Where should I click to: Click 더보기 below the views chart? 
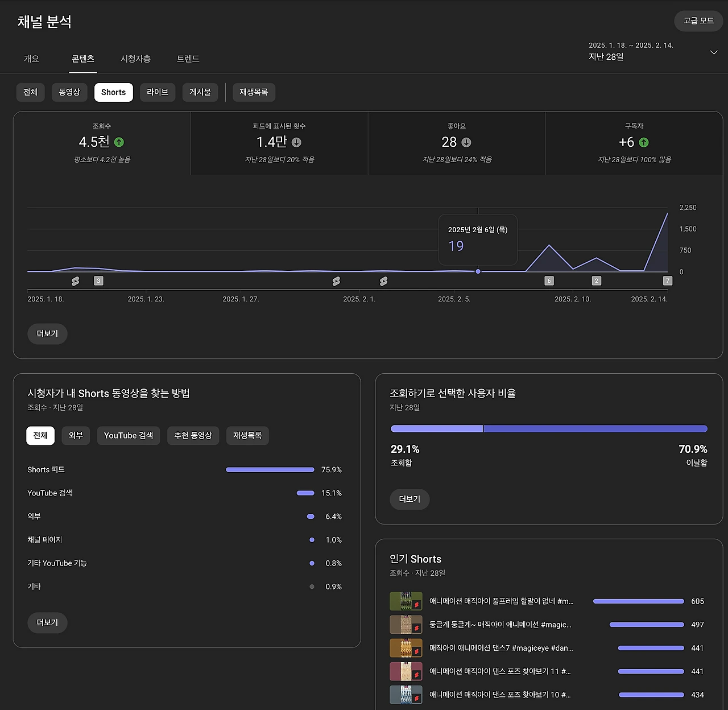pos(47,334)
